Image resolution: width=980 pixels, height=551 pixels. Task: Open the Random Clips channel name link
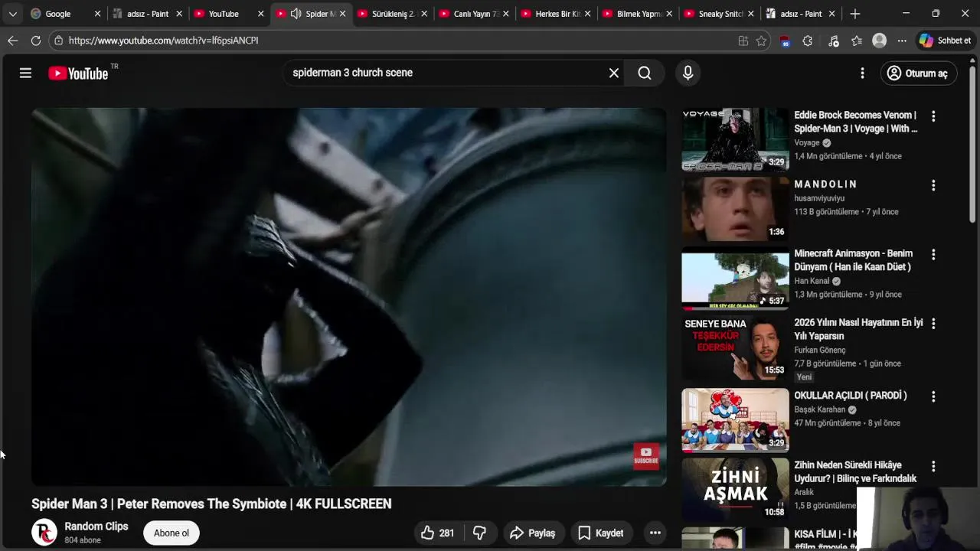(96, 527)
